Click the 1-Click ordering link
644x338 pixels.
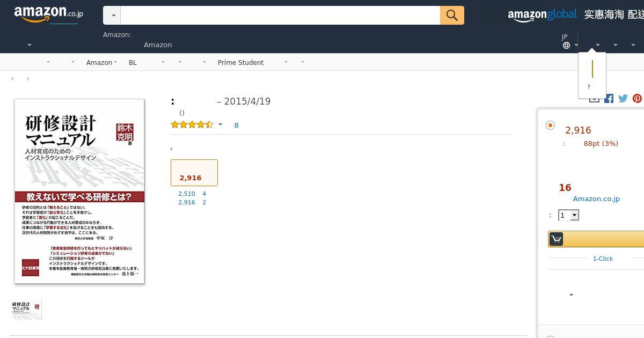(x=603, y=259)
